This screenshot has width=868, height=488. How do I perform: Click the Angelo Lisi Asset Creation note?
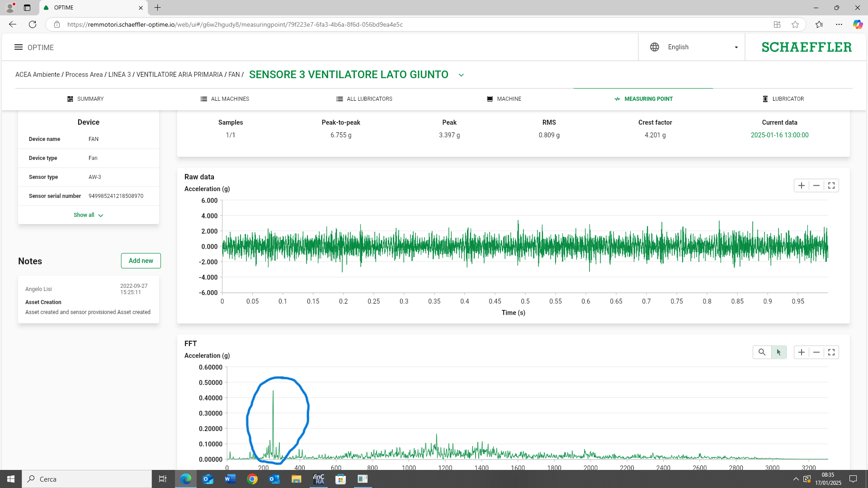tap(89, 300)
